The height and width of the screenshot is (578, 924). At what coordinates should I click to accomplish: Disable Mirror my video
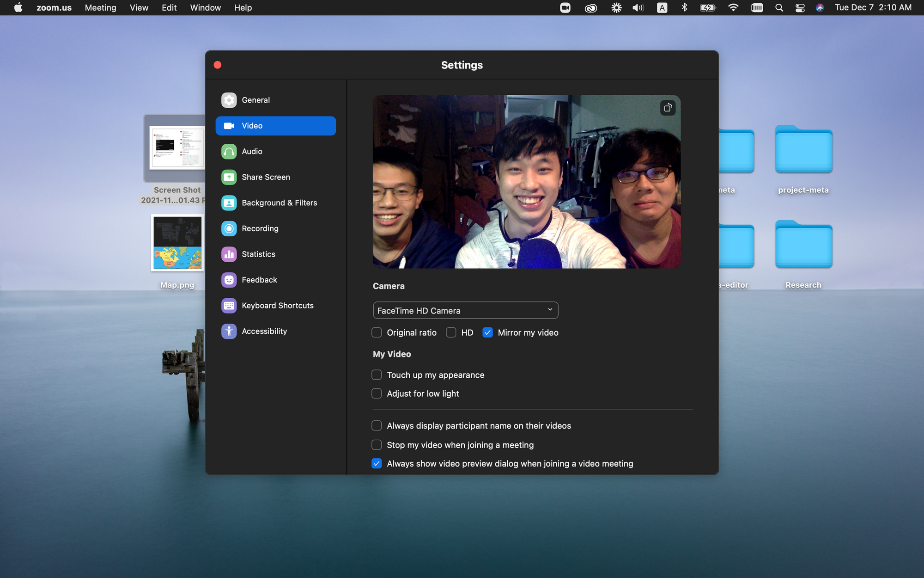487,332
